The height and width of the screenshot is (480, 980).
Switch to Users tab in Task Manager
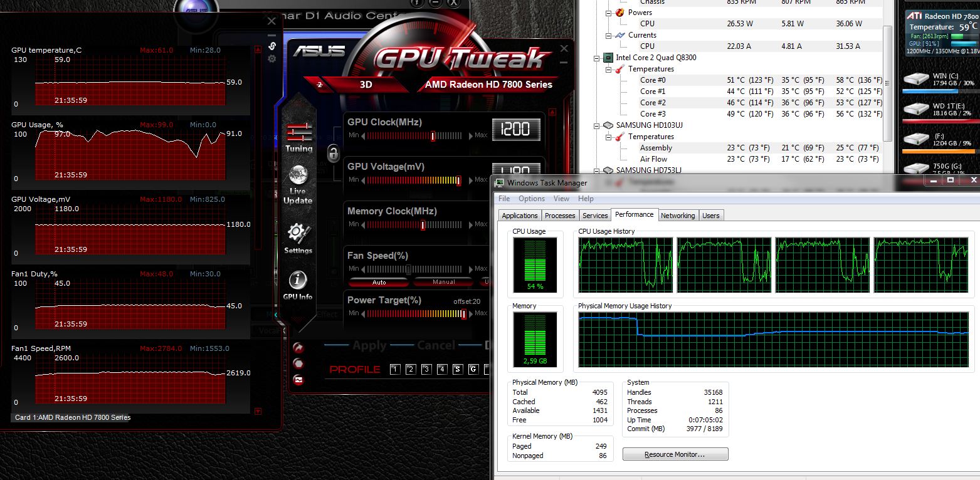(711, 216)
